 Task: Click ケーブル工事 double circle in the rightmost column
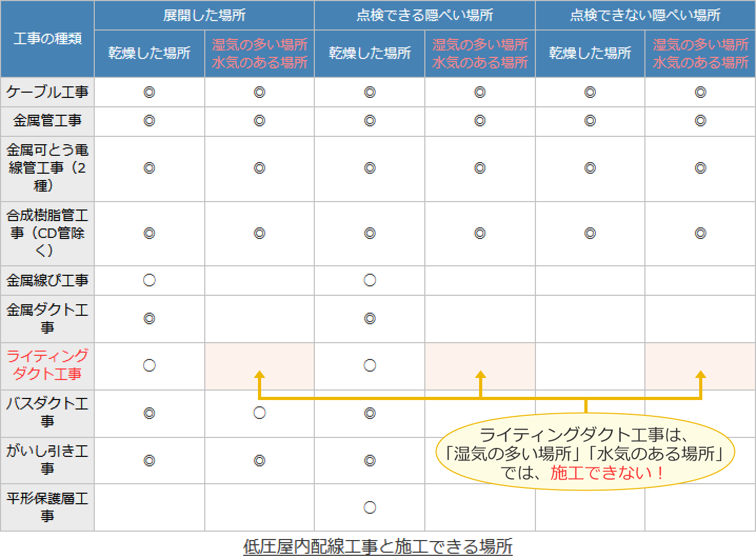click(700, 92)
